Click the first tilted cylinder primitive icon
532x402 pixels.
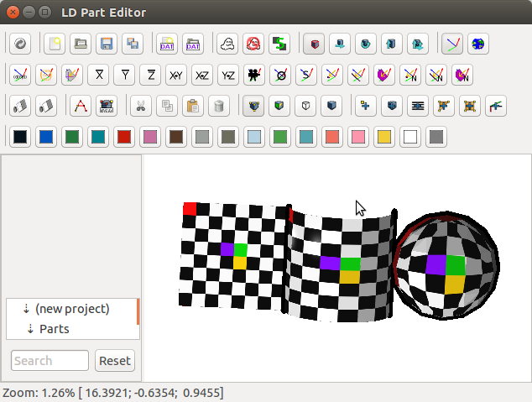[20, 106]
